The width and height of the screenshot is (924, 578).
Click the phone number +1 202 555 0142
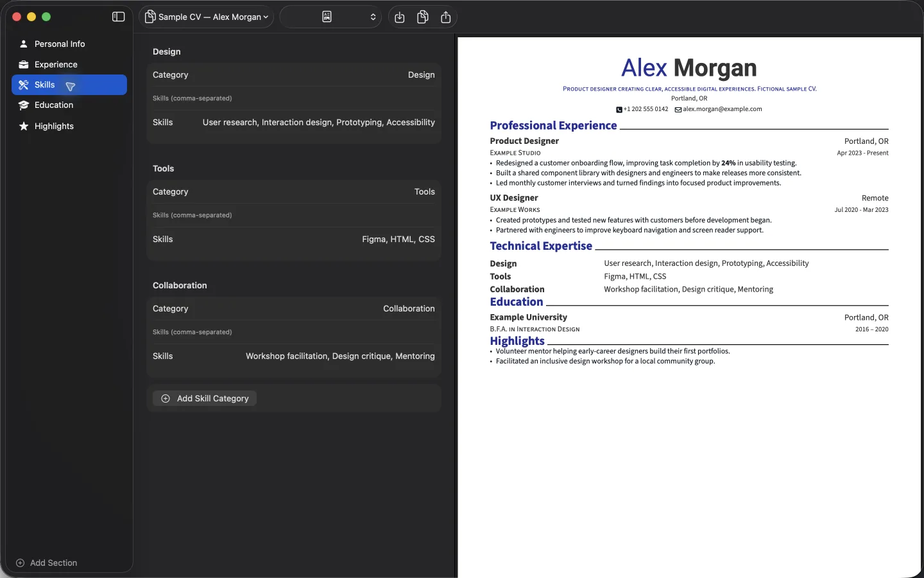tap(646, 109)
